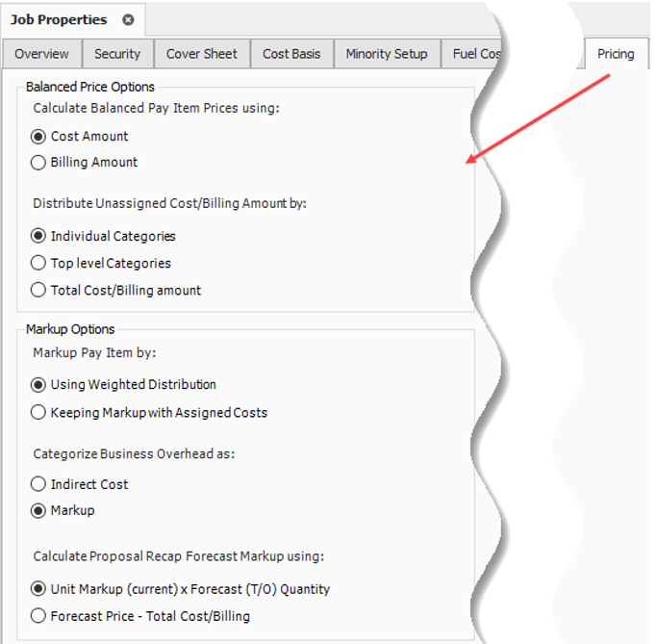
Task: Open the Overview tab
Action: (x=41, y=54)
